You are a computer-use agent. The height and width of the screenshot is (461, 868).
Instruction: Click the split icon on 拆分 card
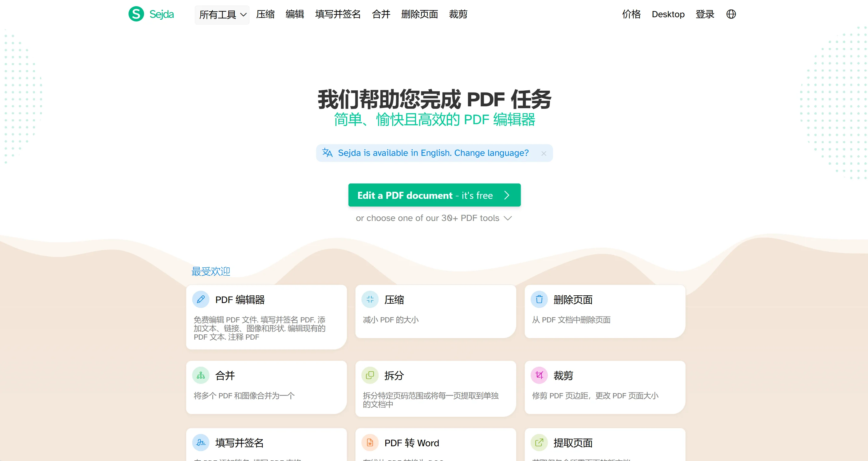tap(370, 375)
